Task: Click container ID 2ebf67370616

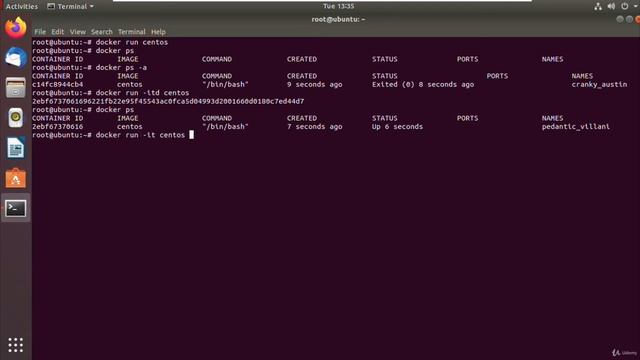Action: point(58,127)
